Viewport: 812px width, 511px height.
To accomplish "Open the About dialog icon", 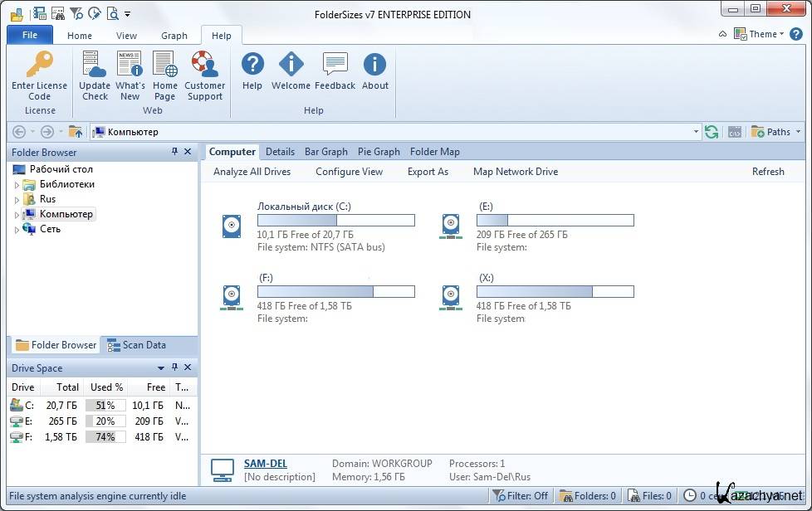I will tap(374, 65).
